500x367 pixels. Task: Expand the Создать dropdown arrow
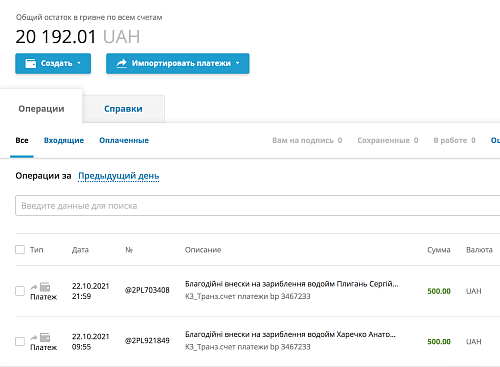click(x=79, y=63)
